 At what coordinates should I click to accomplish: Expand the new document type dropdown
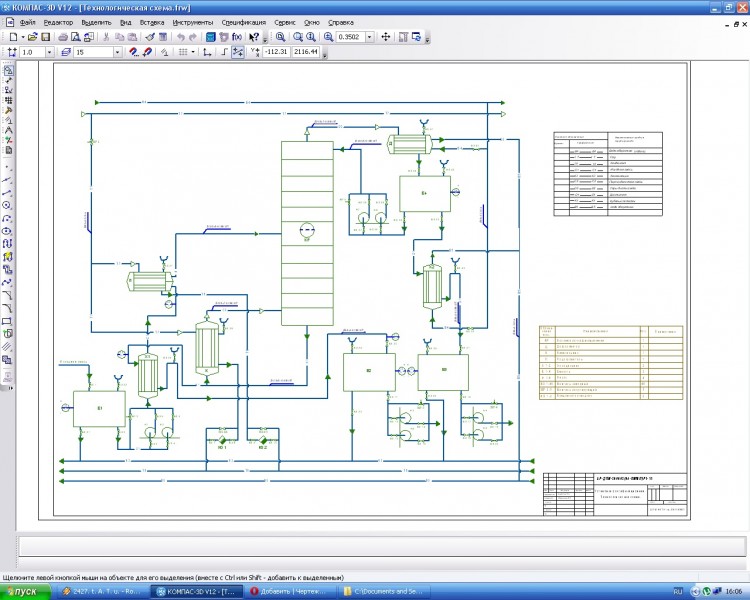click(22, 37)
